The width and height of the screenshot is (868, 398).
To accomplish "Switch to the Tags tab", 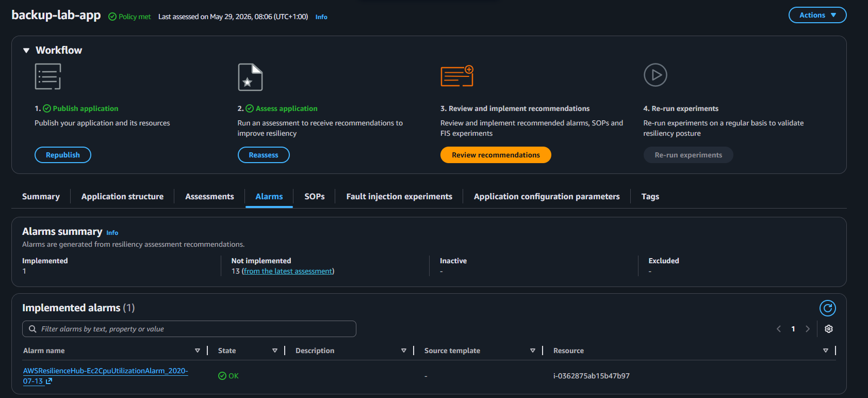I will pyautogui.click(x=650, y=197).
